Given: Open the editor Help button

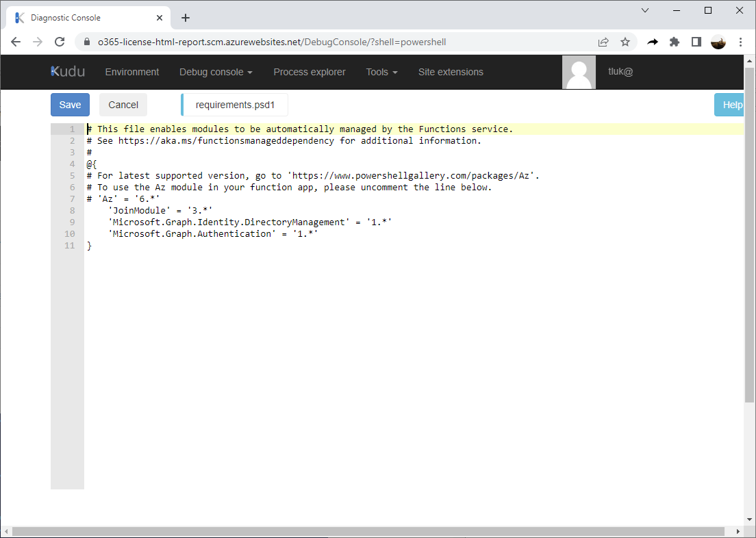Looking at the screenshot, I should click(x=729, y=105).
